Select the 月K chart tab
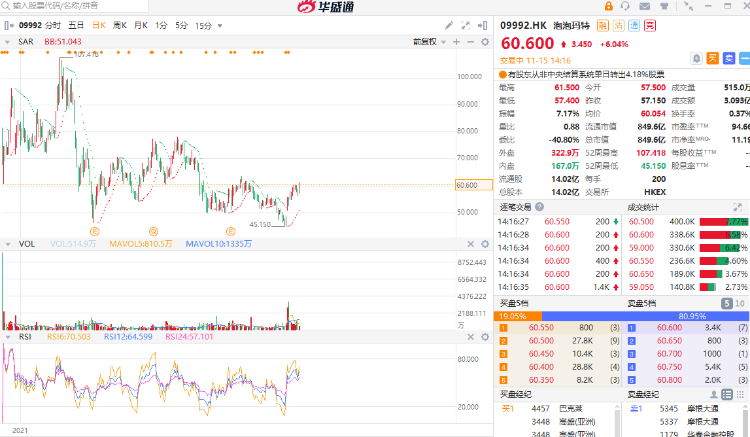This screenshot has width=750, height=437. [x=141, y=25]
